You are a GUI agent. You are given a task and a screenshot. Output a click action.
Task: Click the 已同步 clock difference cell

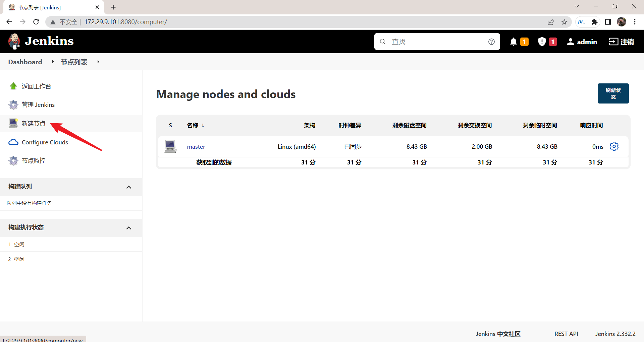pos(353,147)
